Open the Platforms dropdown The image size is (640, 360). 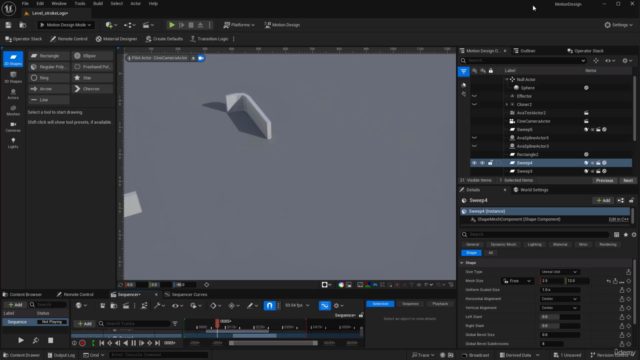tap(239, 25)
